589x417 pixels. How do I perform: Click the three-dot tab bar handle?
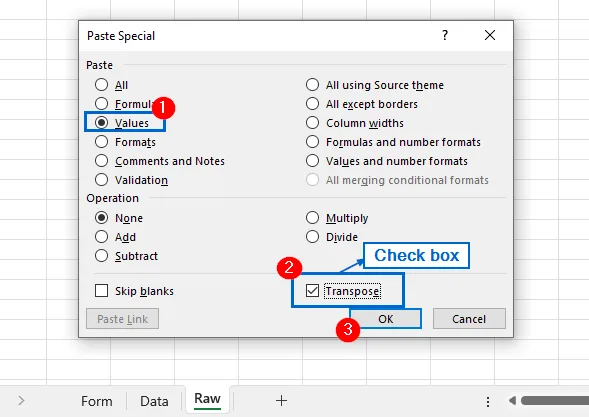click(488, 402)
